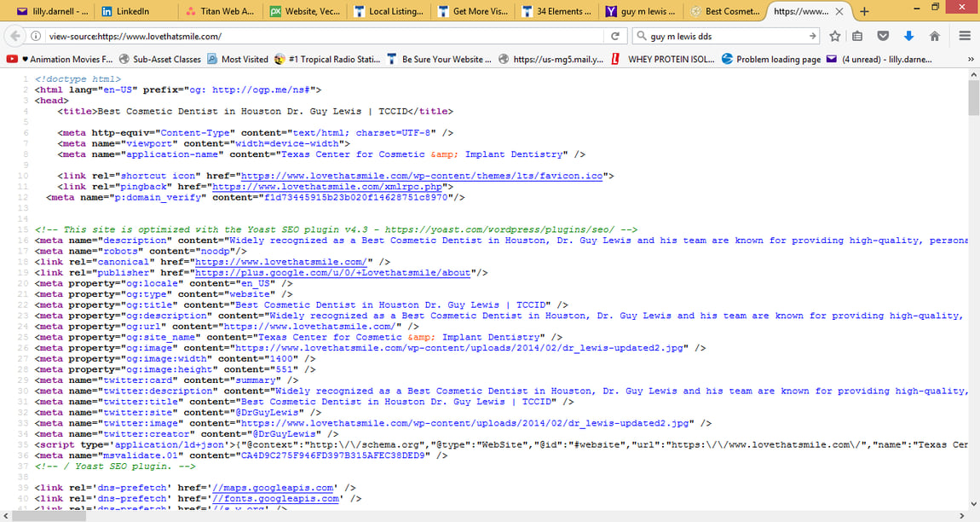
Task: Show more bookmarks chevron
Action: tap(971, 60)
